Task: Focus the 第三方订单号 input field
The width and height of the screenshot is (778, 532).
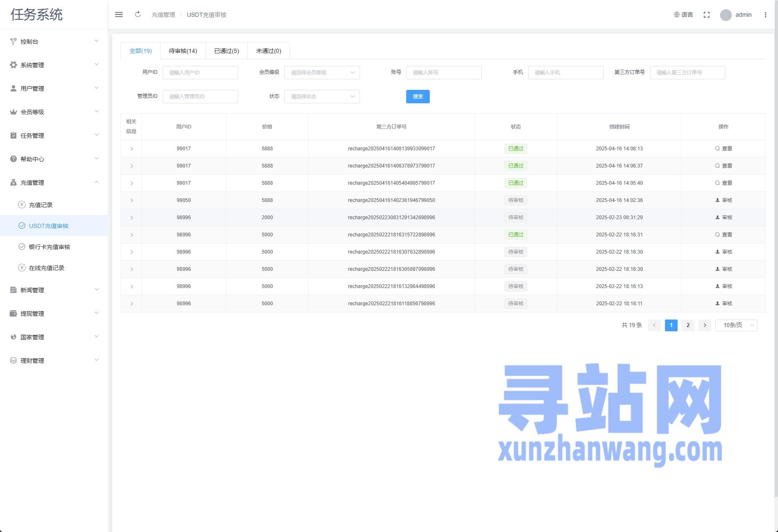Action: 688,73
